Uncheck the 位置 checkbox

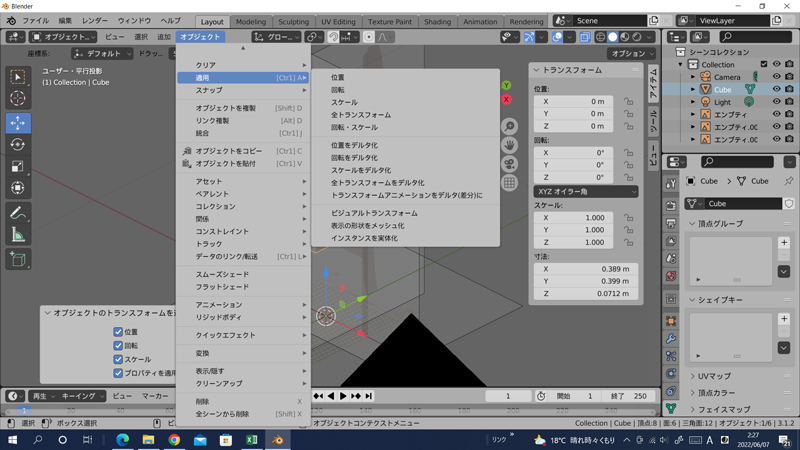[x=118, y=332]
